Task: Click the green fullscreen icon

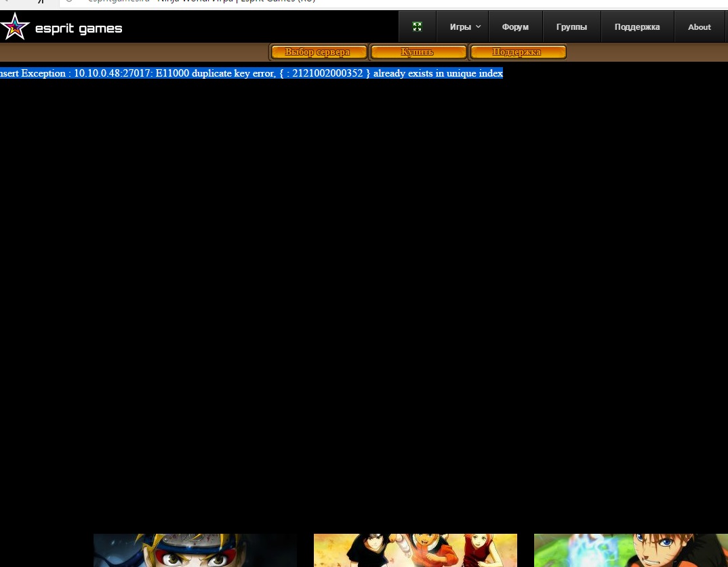Action: (417, 27)
